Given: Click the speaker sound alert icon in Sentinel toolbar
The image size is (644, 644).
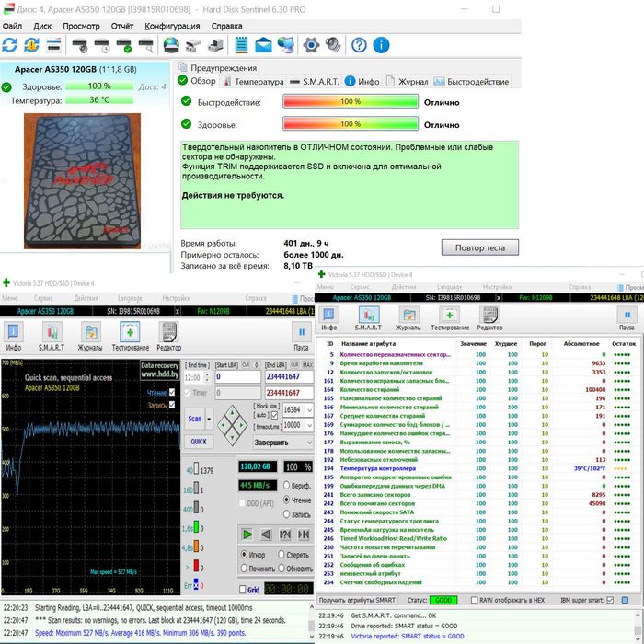Looking at the screenshot, I should pos(333,45).
